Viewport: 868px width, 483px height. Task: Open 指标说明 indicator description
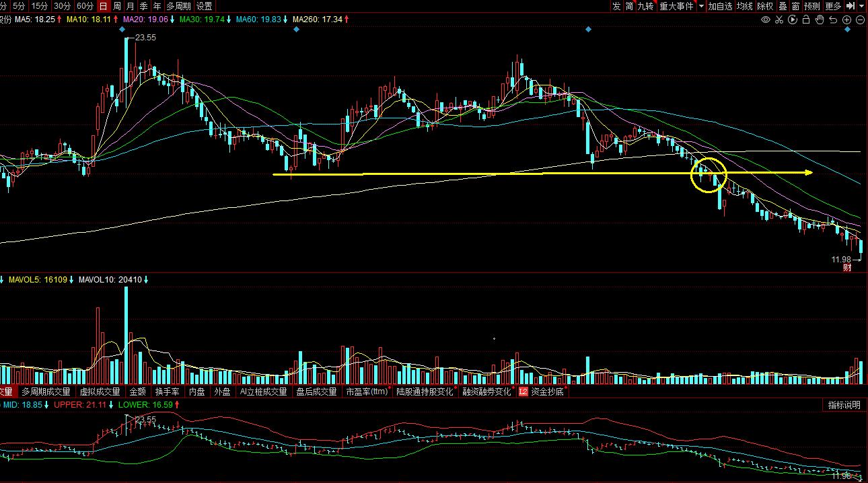[844, 405]
